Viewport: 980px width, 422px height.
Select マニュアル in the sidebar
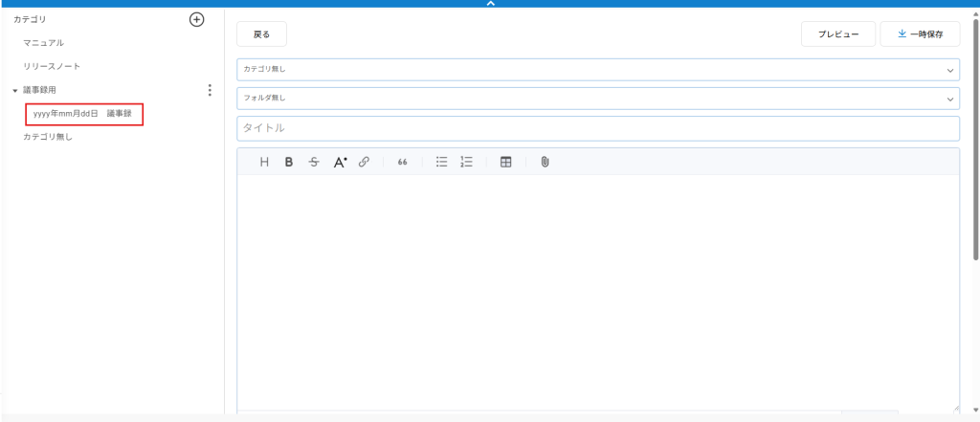click(44, 43)
